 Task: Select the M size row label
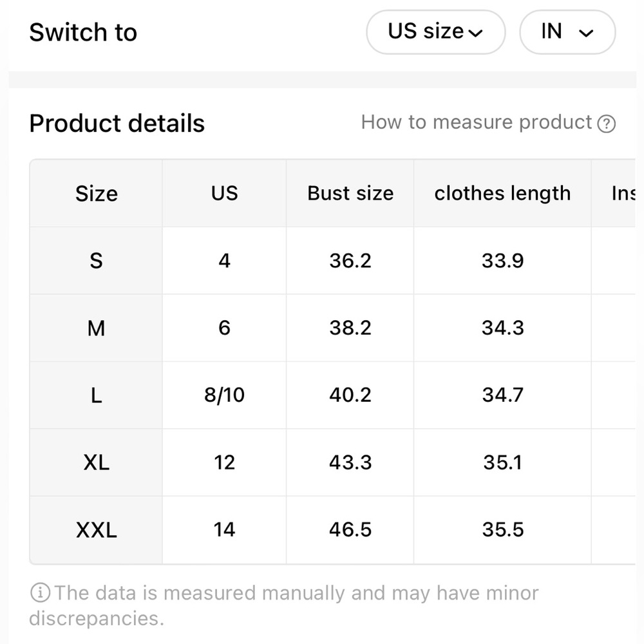(x=96, y=328)
